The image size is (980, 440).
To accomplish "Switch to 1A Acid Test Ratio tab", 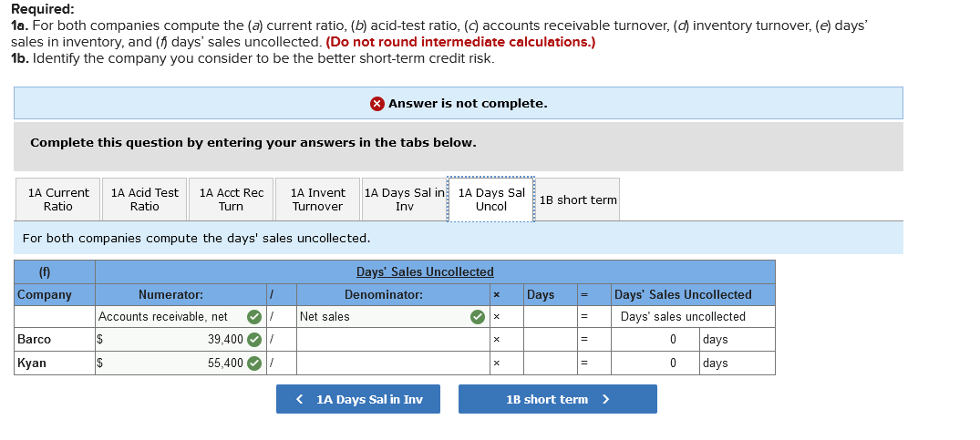I will (144, 200).
